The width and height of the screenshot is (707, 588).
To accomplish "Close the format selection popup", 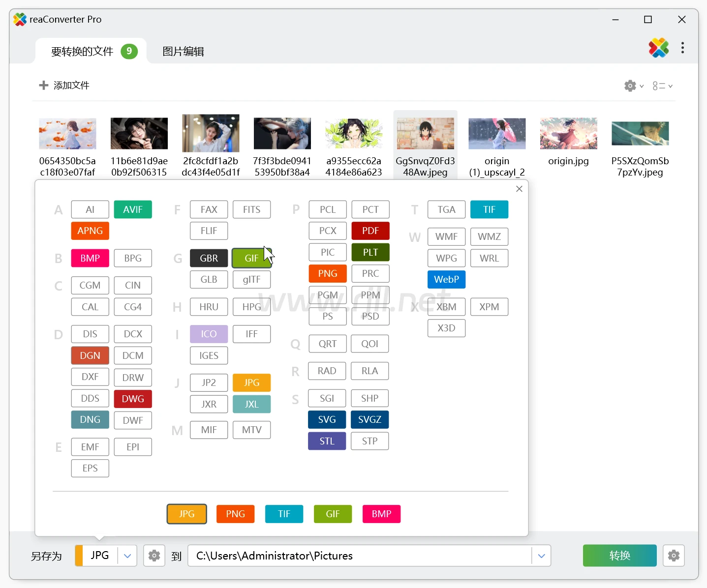I will [519, 189].
